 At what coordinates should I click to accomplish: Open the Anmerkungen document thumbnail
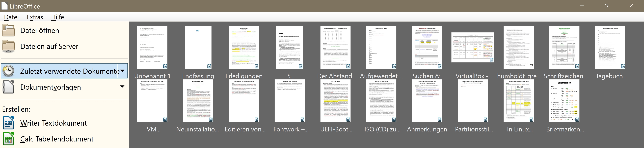click(427, 101)
